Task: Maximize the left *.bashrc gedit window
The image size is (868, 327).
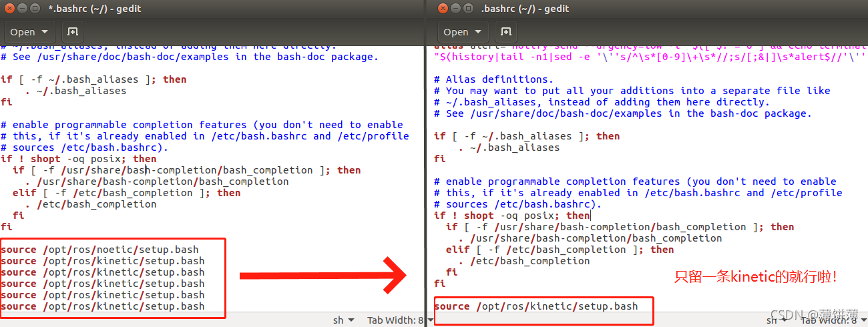Action: 35,9
